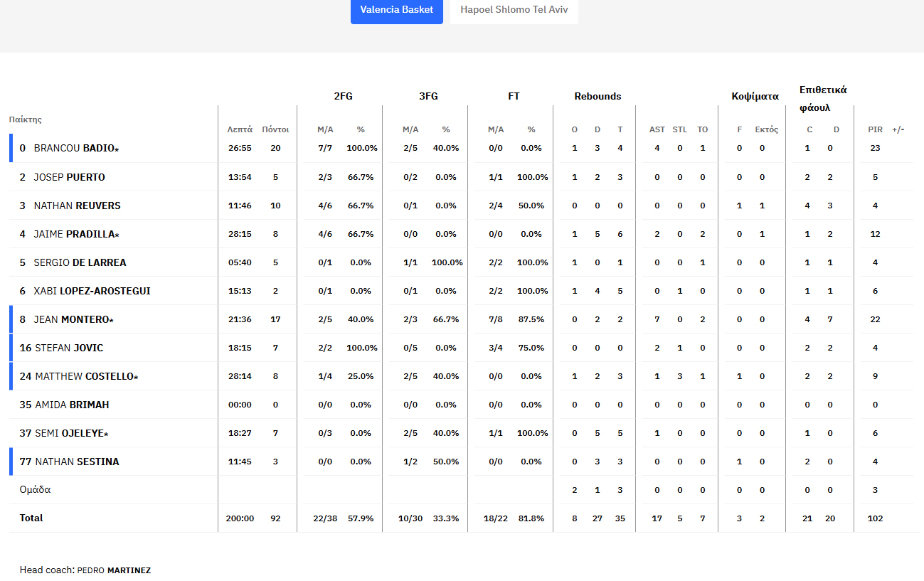Click total free throws 18/22

[495, 518]
